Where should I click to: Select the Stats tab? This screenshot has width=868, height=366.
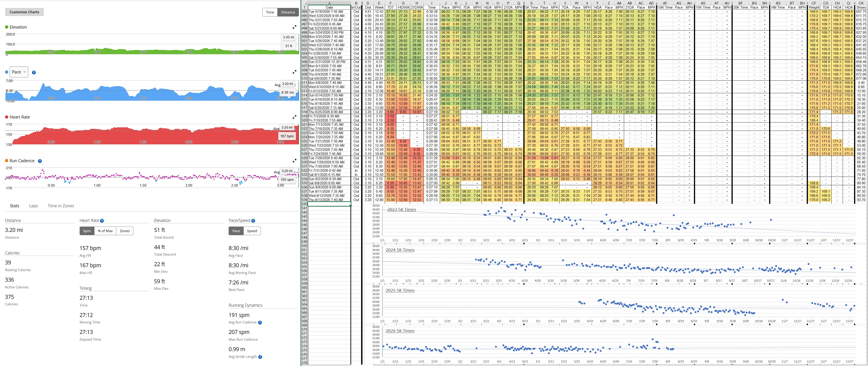[x=14, y=206]
